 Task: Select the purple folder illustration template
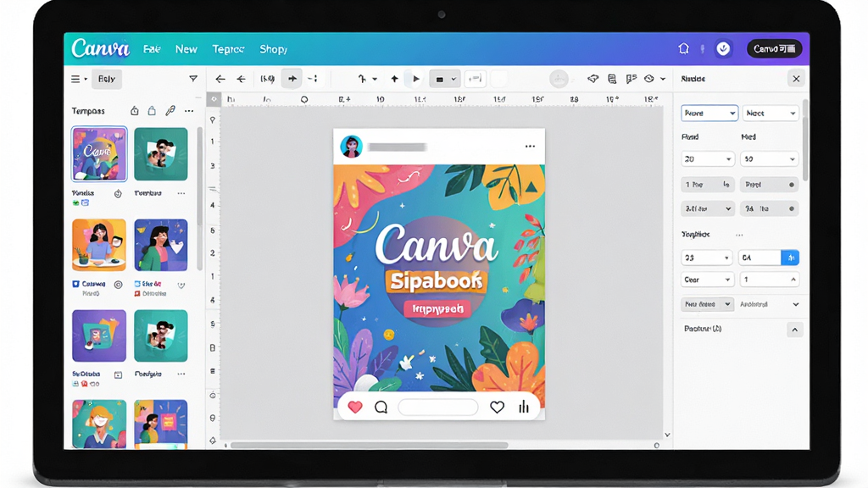tap(99, 335)
